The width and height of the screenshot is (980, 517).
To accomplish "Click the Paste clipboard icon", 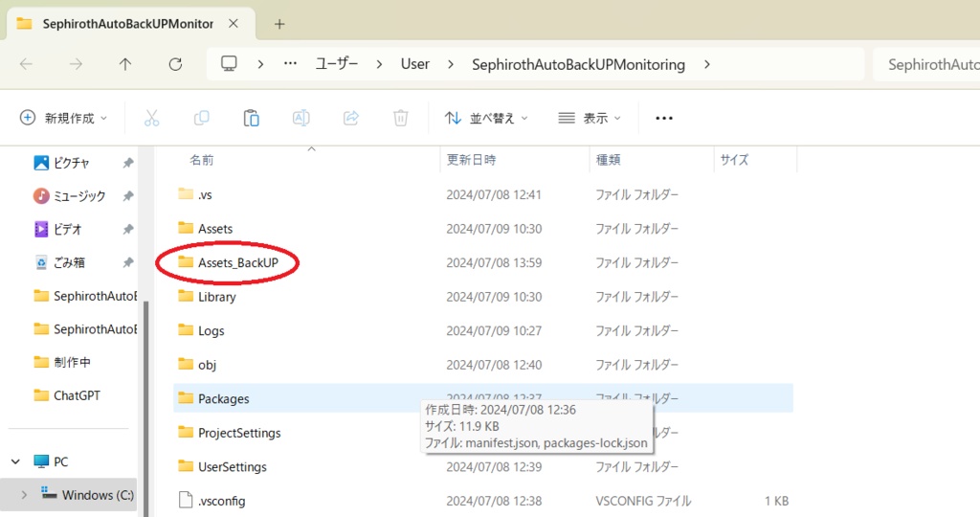I will click(252, 118).
